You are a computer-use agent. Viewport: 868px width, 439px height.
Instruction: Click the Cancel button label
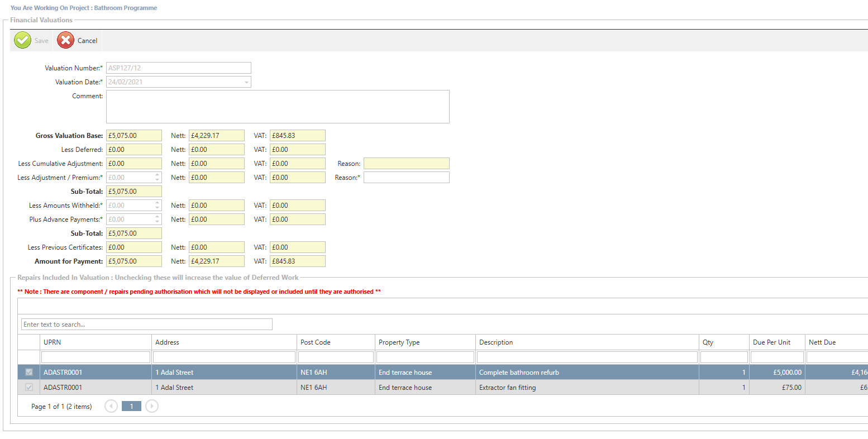(87, 41)
